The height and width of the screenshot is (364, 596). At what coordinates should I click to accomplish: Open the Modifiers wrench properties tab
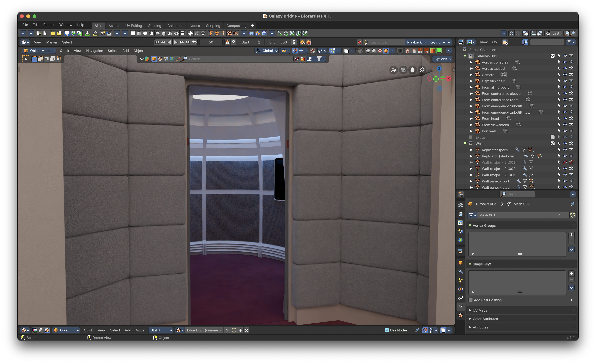click(x=461, y=272)
